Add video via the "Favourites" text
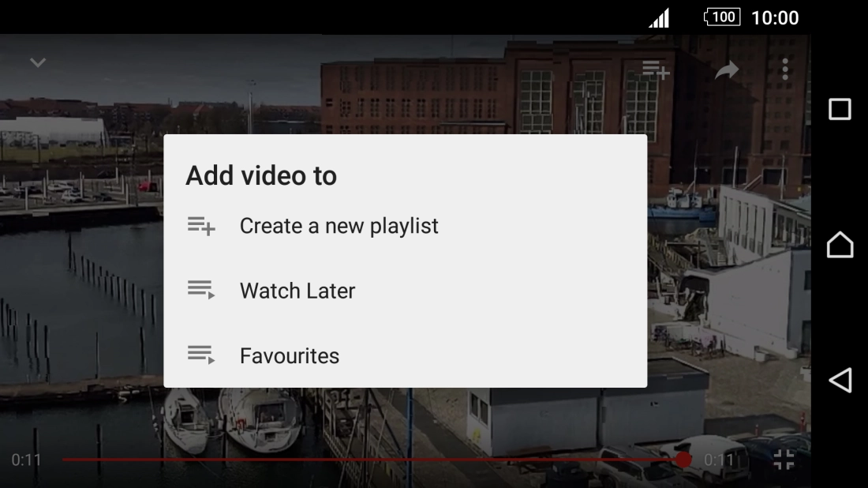Image resolution: width=868 pixels, height=488 pixels. (290, 356)
